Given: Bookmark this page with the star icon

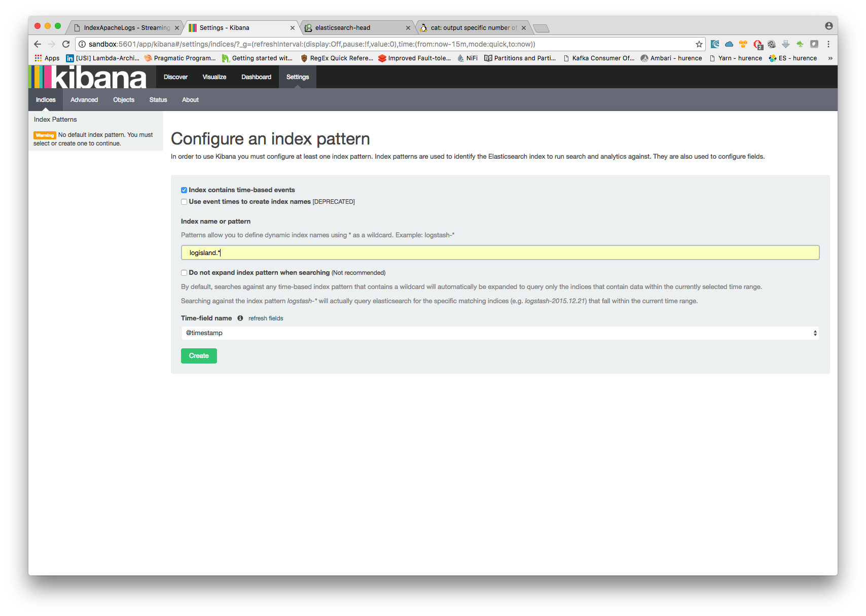Looking at the screenshot, I should tap(699, 44).
